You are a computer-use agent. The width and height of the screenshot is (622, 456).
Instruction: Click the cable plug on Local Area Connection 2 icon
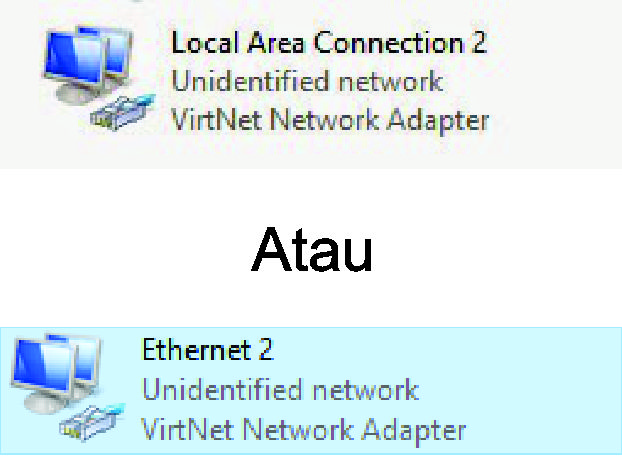click(123, 113)
